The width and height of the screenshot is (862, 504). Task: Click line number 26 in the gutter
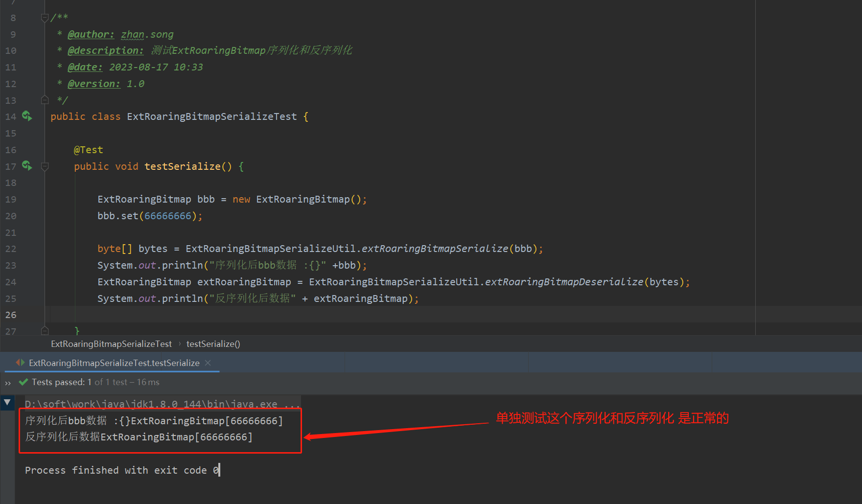(x=11, y=315)
